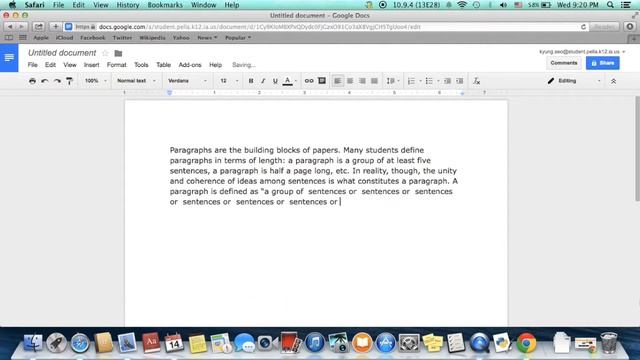Set left text alignment

(x=338, y=81)
